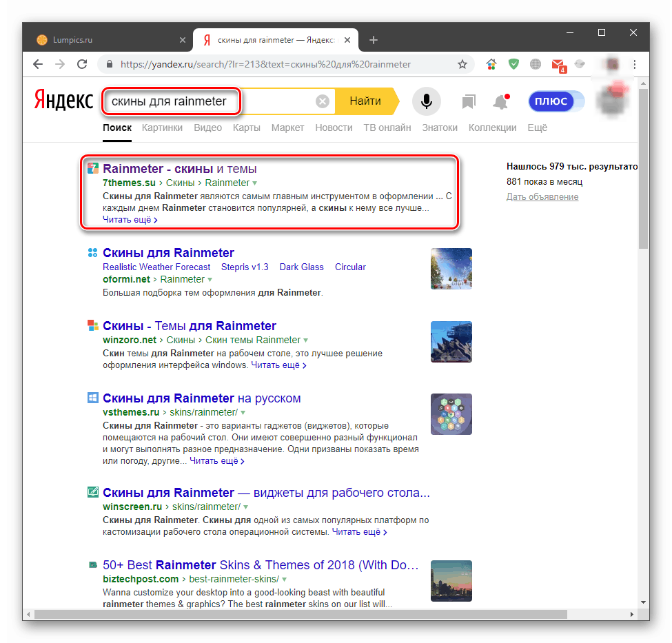Image resolution: width=672 pixels, height=643 pixels.
Task: Click the browser address bar URL
Action: click(265, 64)
